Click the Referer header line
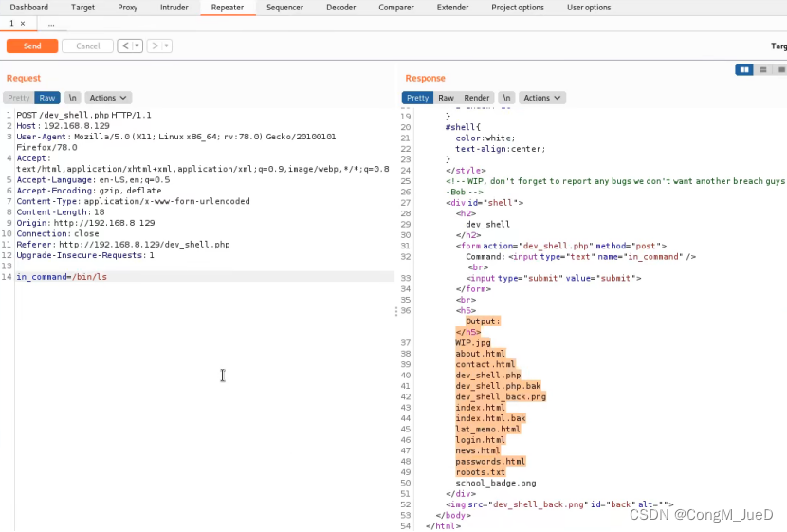This screenshot has width=787, height=532. [123, 245]
